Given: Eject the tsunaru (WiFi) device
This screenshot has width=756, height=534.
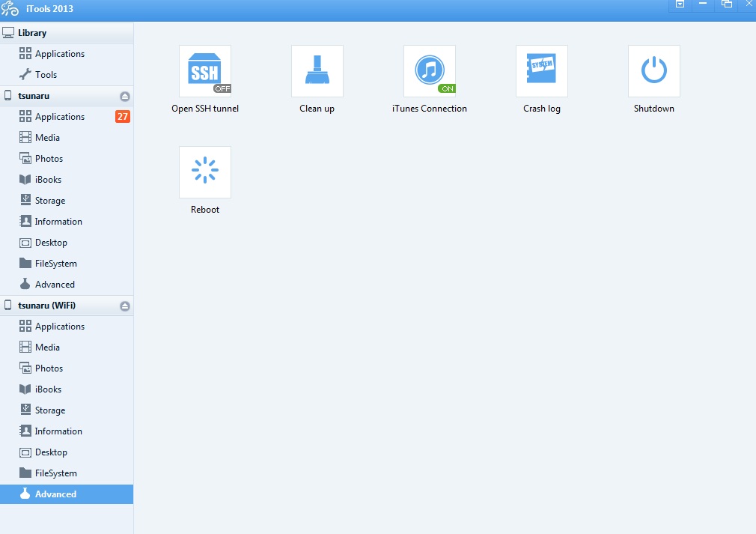Looking at the screenshot, I should [125, 306].
